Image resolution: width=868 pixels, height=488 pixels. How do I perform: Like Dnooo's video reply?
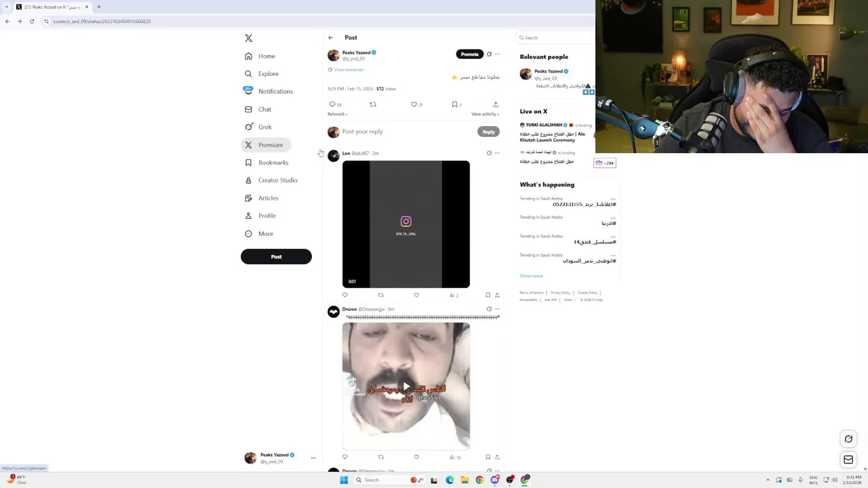tap(416, 457)
